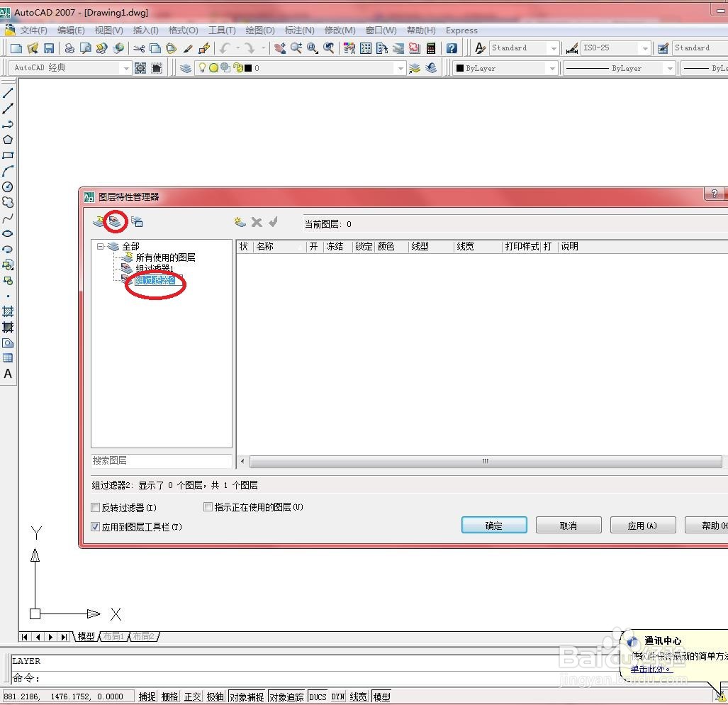This screenshot has width=728, height=705.
Task: Activate the Match Properties brush icon
Action: coord(188,48)
